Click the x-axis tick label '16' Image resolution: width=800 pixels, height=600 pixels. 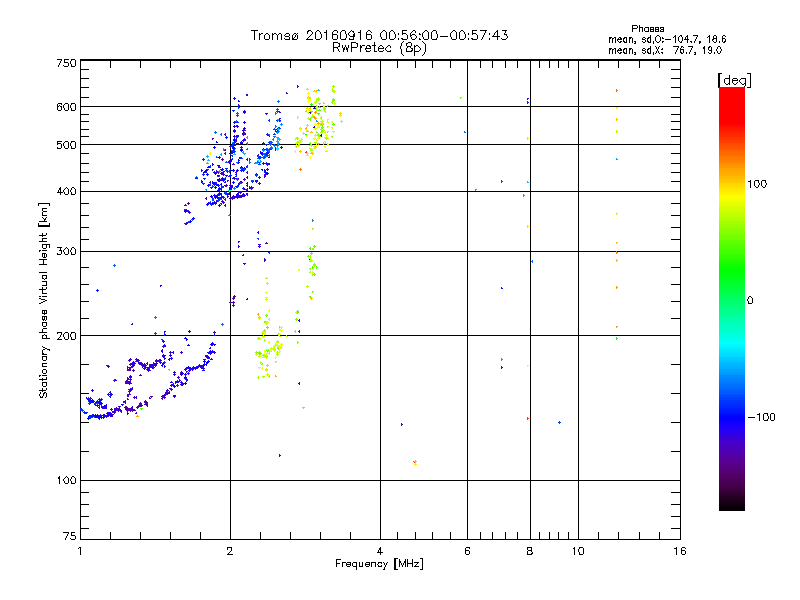click(x=680, y=551)
